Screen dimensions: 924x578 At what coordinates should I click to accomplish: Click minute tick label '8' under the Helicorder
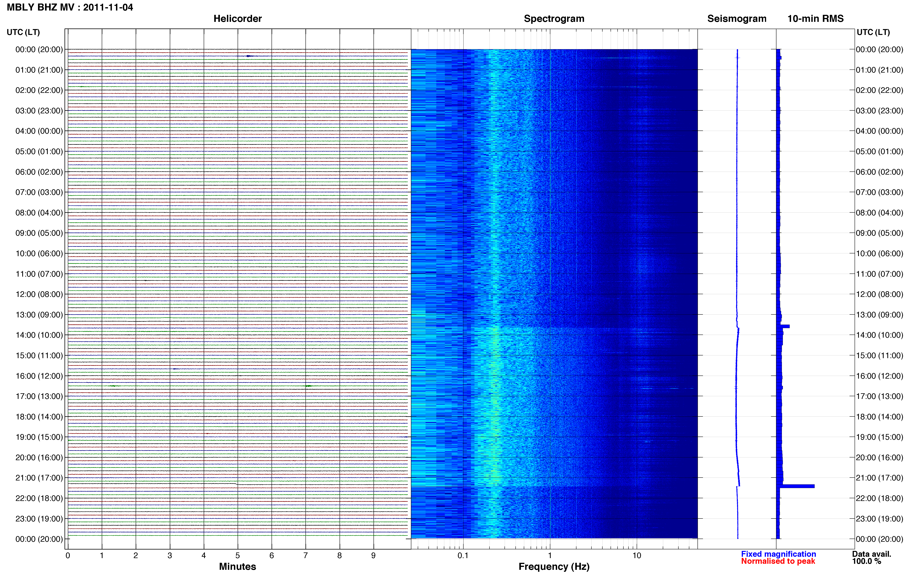click(340, 555)
